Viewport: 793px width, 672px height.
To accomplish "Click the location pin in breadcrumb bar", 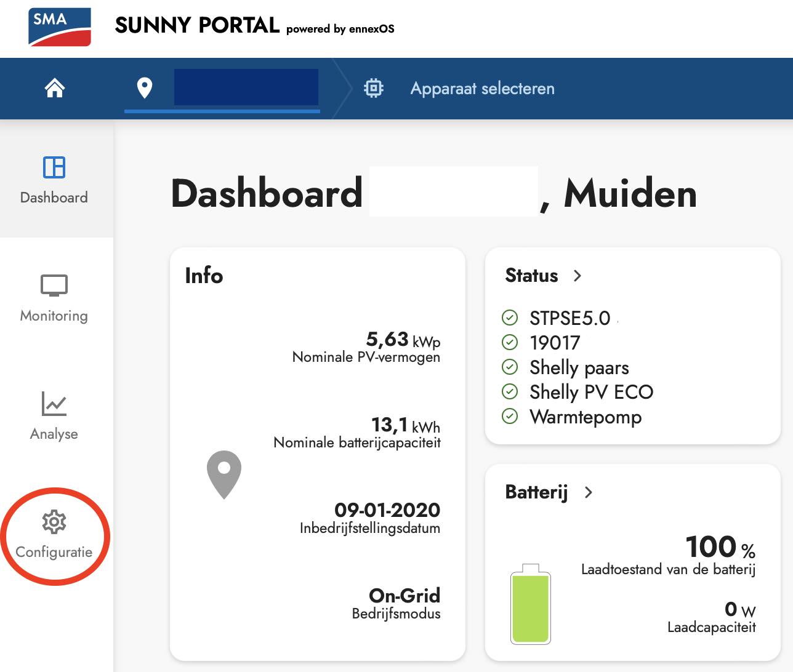I will (x=145, y=88).
